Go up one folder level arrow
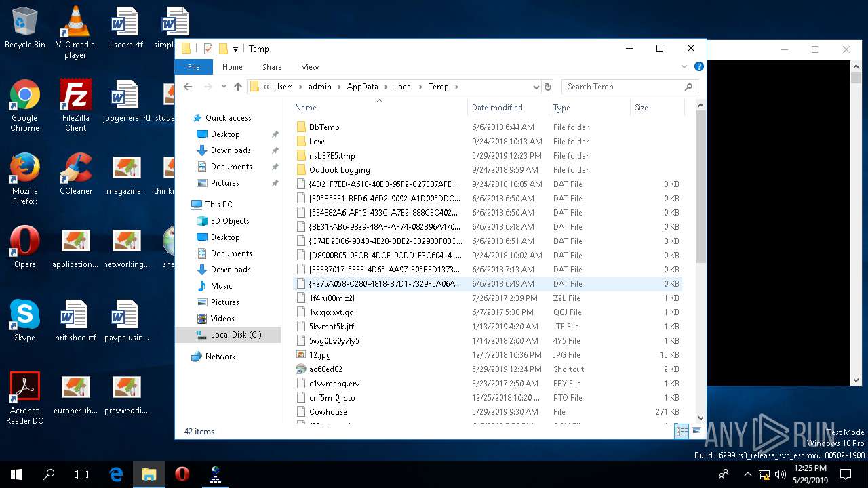 click(x=238, y=87)
